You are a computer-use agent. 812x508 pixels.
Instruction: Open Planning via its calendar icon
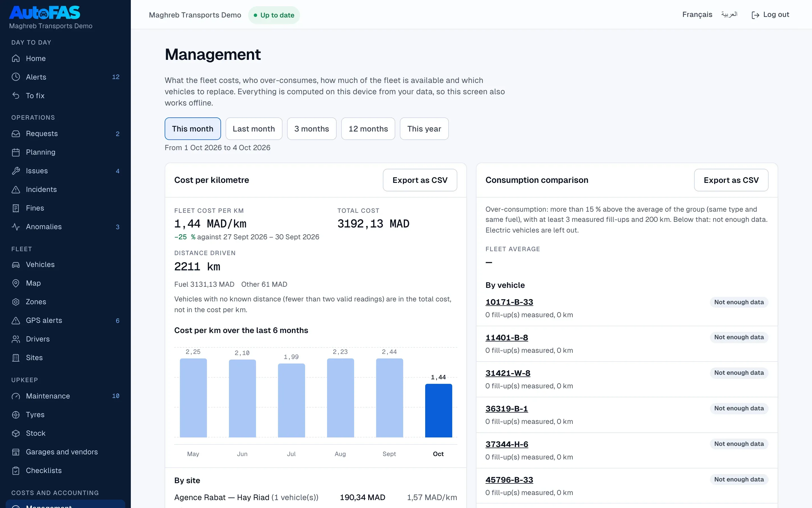(x=16, y=152)
